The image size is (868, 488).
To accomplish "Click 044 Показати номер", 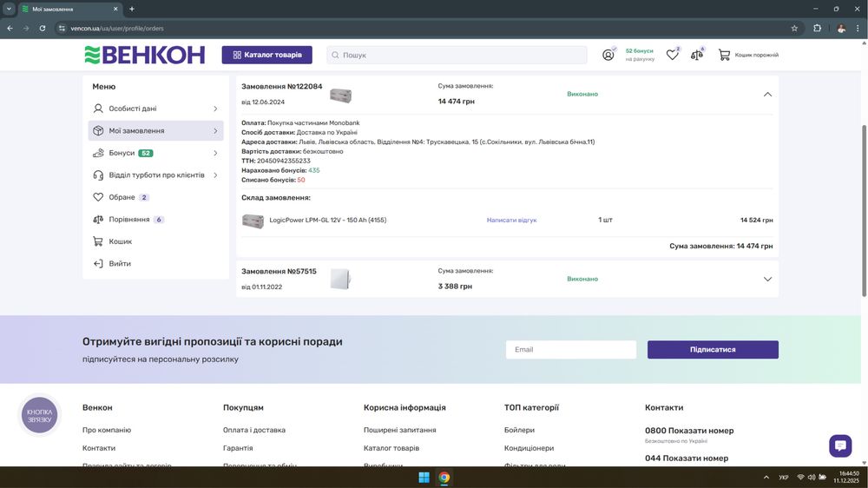I will [687, 458].
